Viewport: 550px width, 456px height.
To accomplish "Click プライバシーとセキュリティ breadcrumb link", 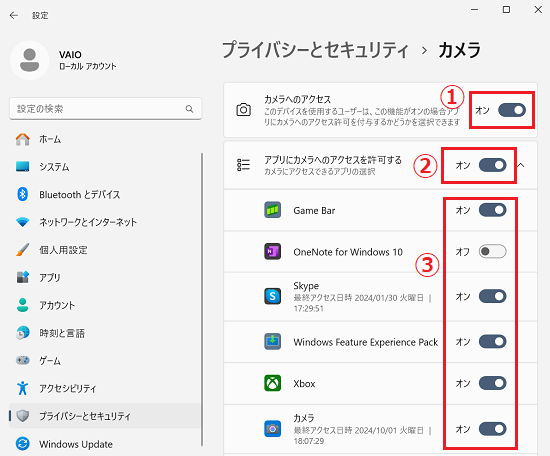I will [x=315, y=50].
